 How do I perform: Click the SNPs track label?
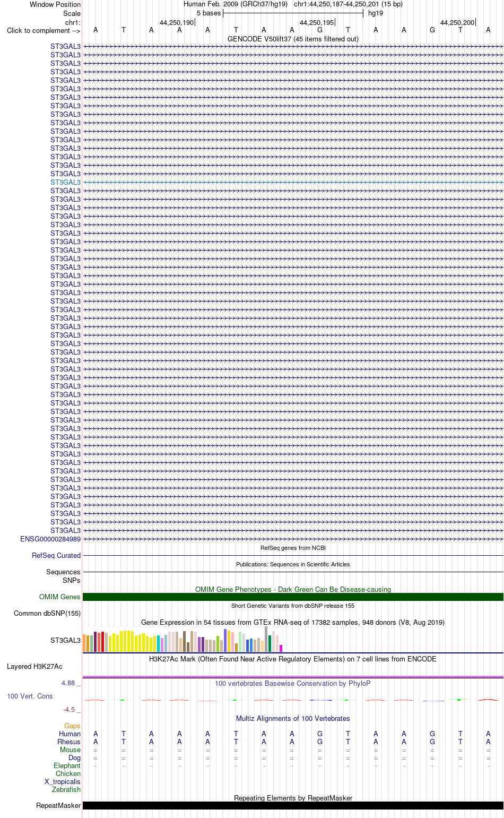pyautogui.click(x=72, y=580)
